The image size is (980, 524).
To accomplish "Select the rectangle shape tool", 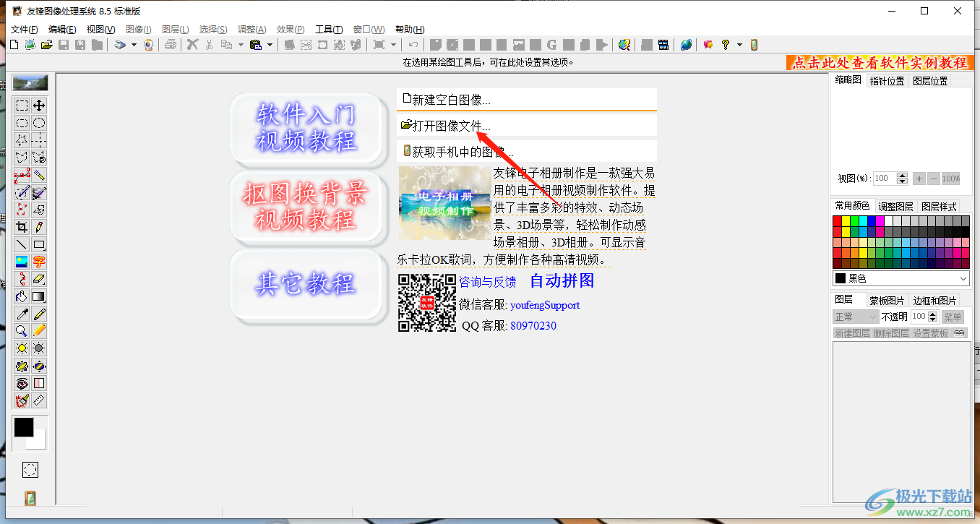I will 40,244.
